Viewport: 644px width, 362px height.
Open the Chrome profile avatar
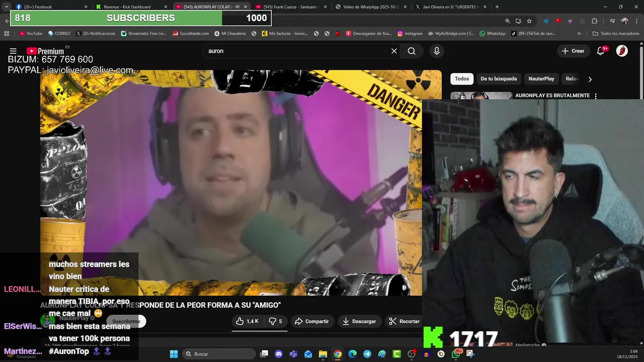[624, 21]
